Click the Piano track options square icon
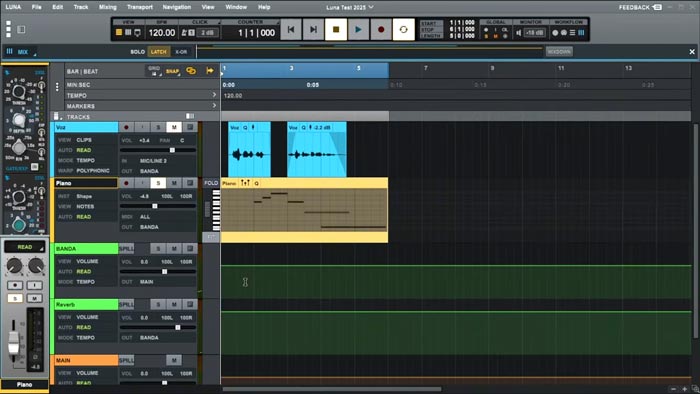Viewport: 700px width, 394px height. point(190,183)
